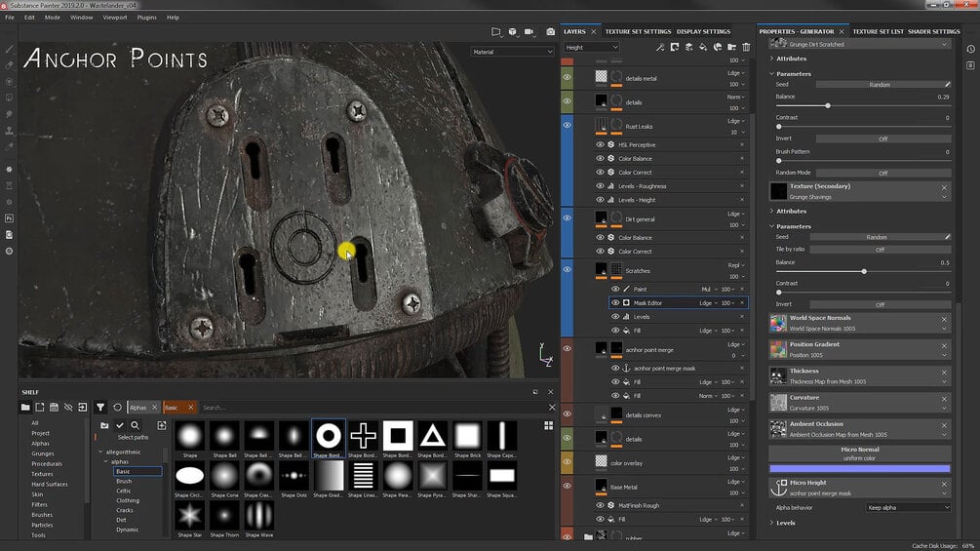Click the Micro Normal uniform color swatch
Screen dimensions: 980x551
[859, 469]
